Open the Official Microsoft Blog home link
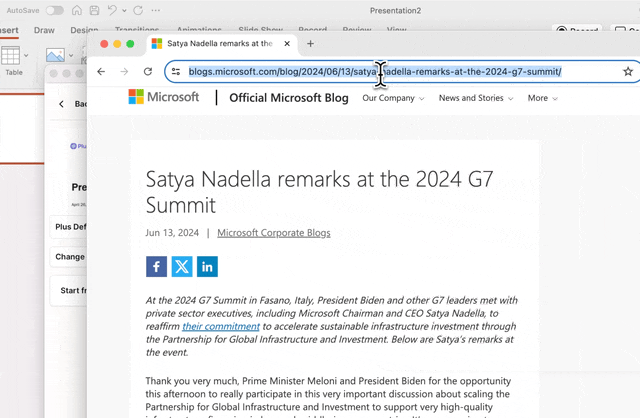Image resolution: width=640 pixels, height=418 pixels. coord(288,98)
